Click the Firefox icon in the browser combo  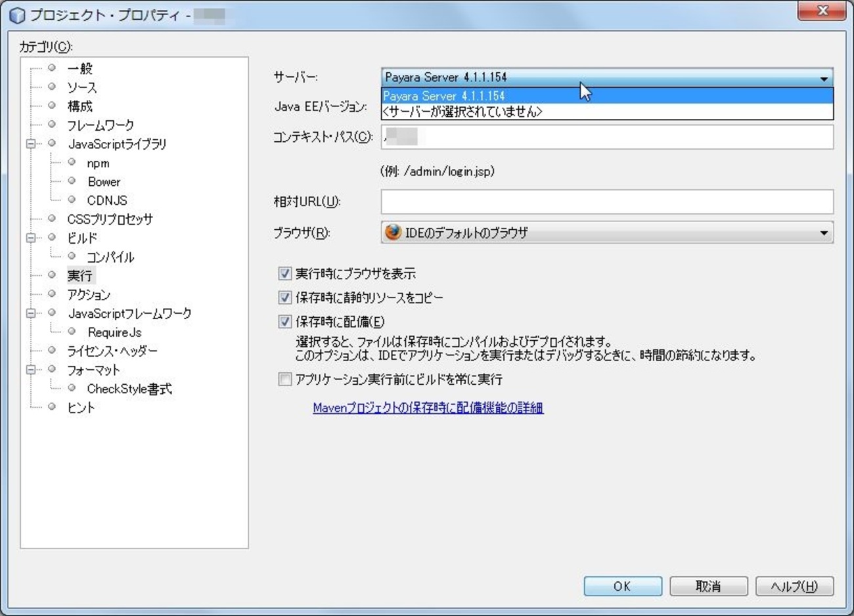tap(393, 232)
